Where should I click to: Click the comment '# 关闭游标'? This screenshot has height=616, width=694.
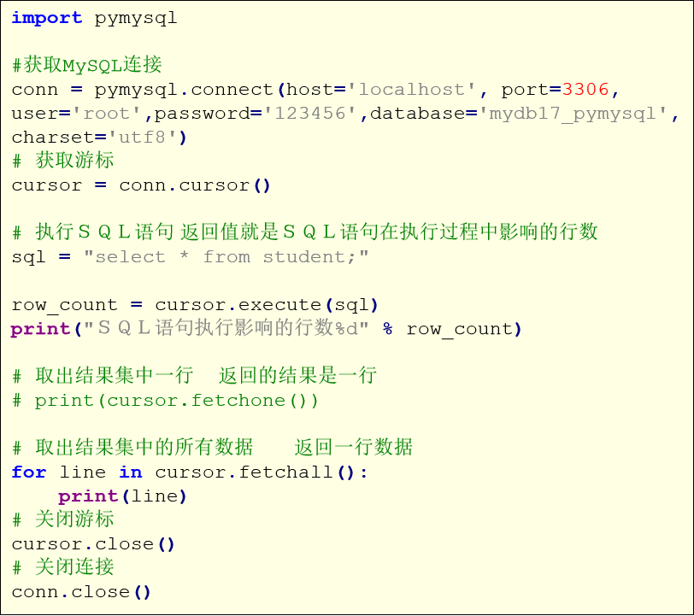[x=62, y=519]
